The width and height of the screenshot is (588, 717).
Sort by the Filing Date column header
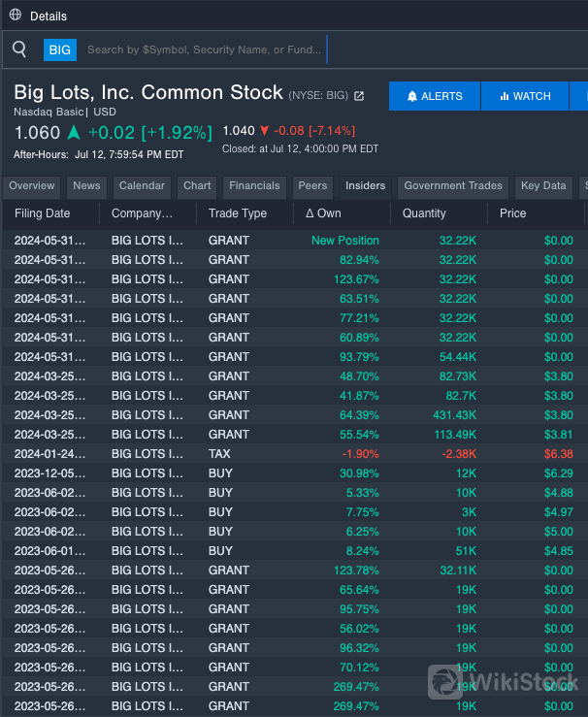click(43, 213)
